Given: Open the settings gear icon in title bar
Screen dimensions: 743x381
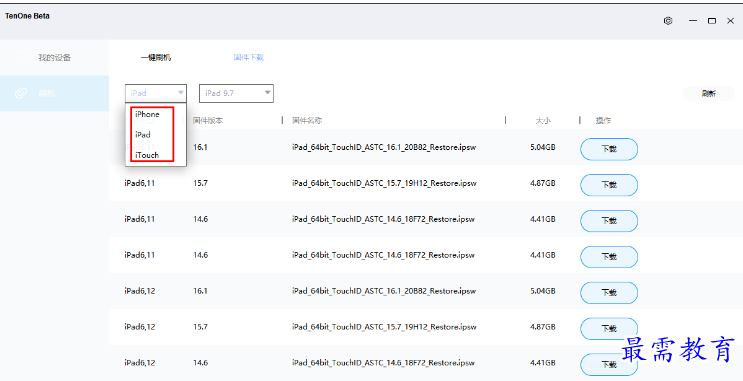Looking at the screenshot, I should point(668,21).
